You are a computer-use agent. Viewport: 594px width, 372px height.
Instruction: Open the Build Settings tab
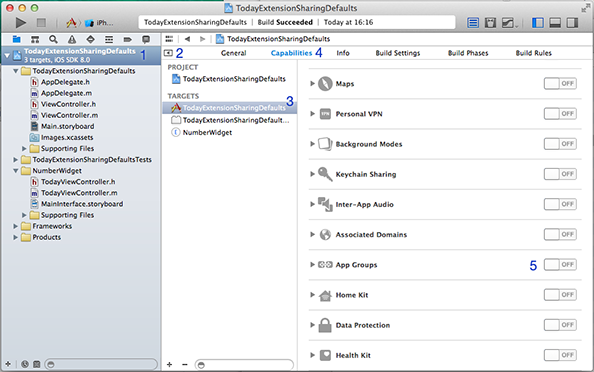(398, 53)
